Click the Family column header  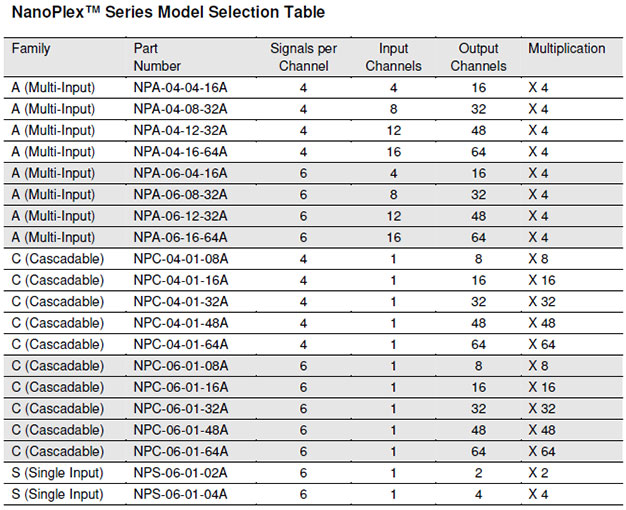pos(30,49)
